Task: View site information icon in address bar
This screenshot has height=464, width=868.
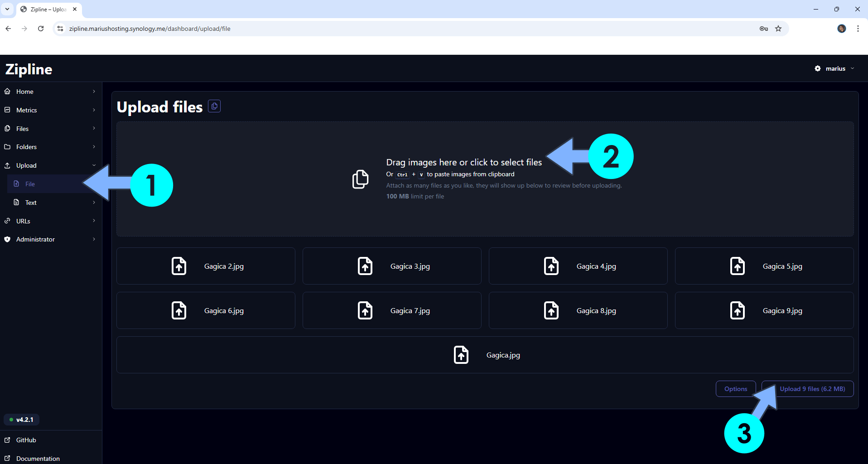Action: (x=60, y=29)
